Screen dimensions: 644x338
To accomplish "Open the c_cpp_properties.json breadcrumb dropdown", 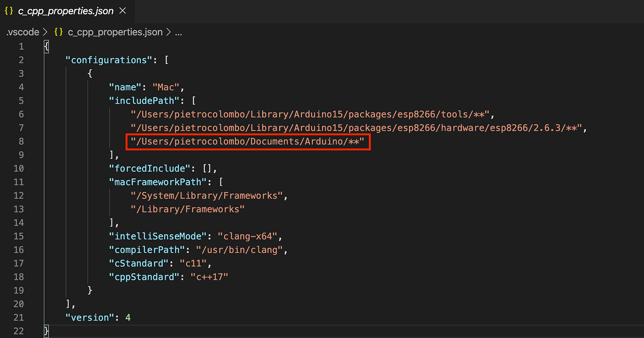I will click(115, 32).
